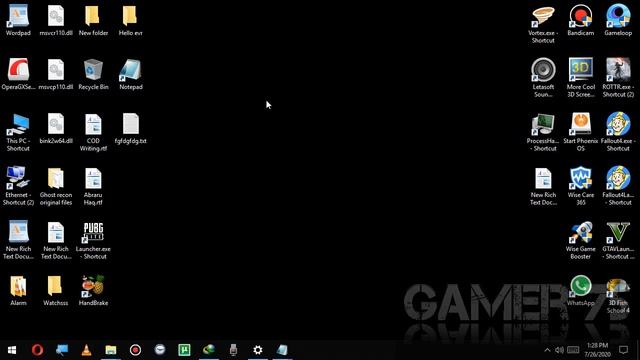Open the Abraru Haq.rtf document

(93, 186)
